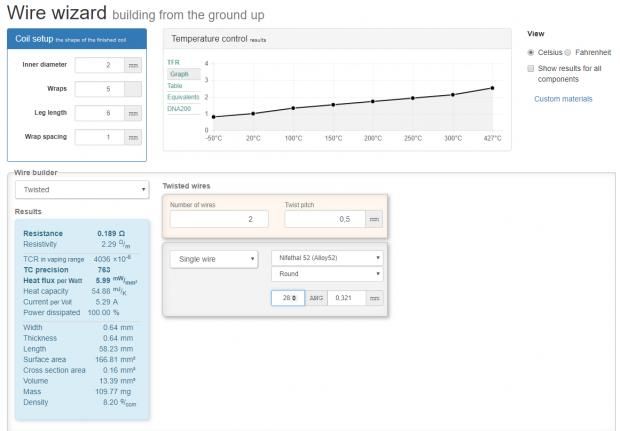Open the Custom materials link

(x=563, y=99)
